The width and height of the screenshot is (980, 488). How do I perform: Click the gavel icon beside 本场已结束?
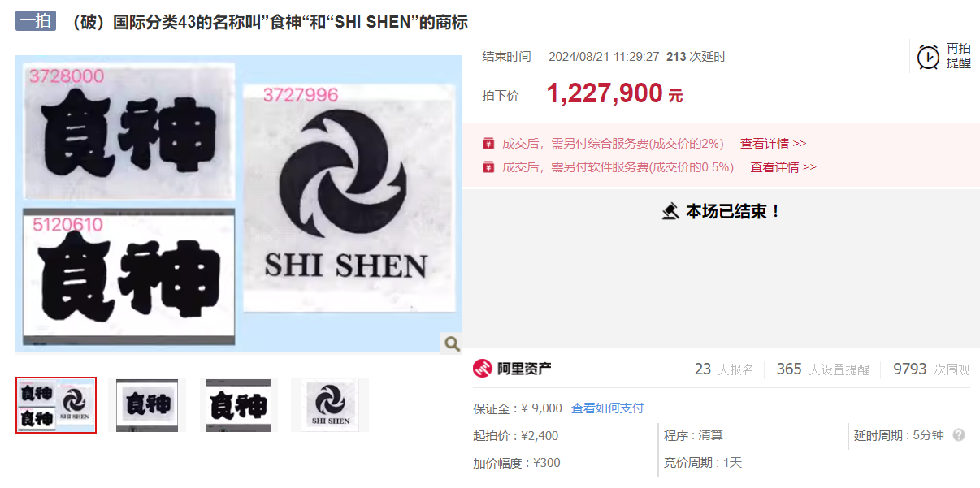click(x=670, y=212)
